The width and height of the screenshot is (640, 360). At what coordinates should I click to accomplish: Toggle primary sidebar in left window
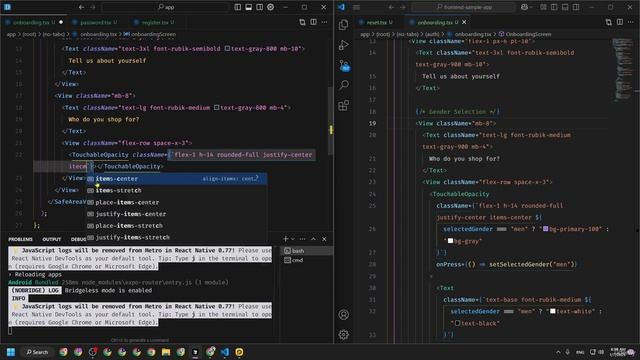point(238,7)
